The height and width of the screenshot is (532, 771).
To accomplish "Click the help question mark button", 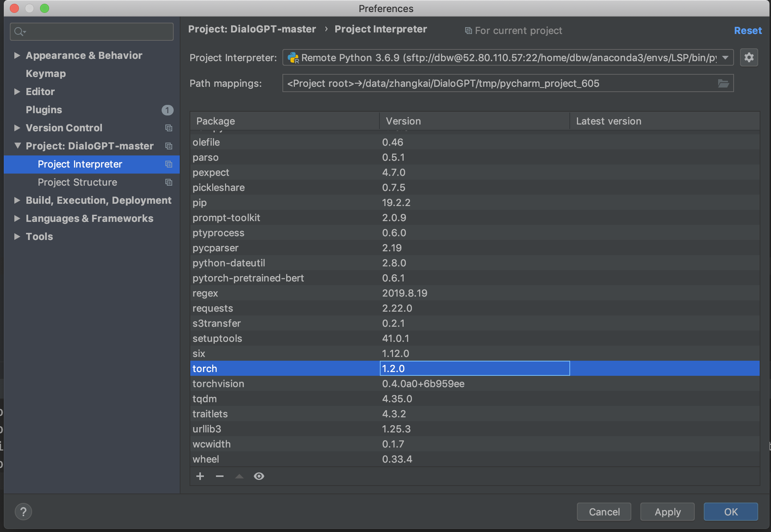I will point(23,512).
